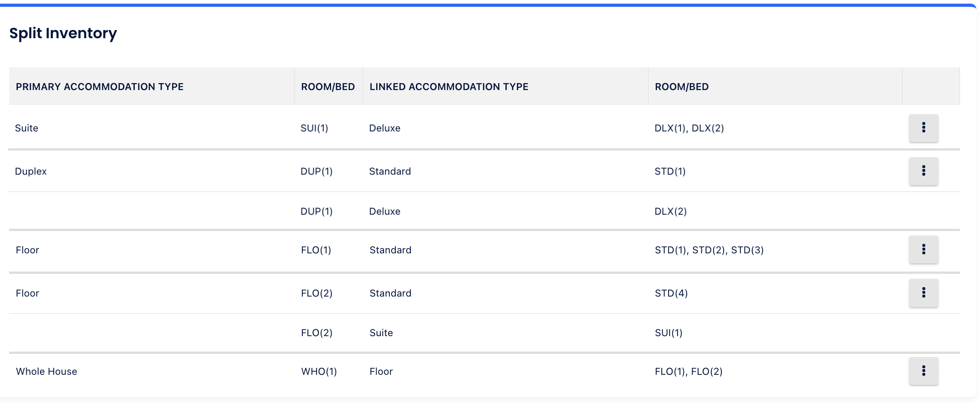Click the Split Inventory heading
This screenshot has height=403, width=980.
[x=63, y=33]
